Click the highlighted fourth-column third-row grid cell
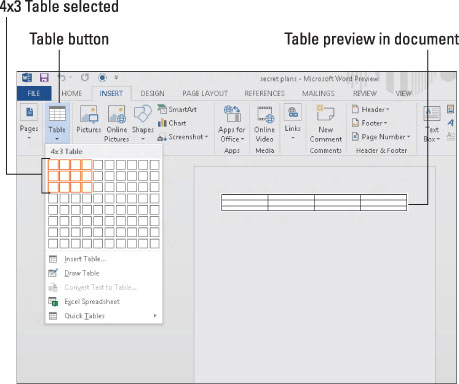Viewport: 459px width, 384px height. pyautogui.click(x=87, y=187)
